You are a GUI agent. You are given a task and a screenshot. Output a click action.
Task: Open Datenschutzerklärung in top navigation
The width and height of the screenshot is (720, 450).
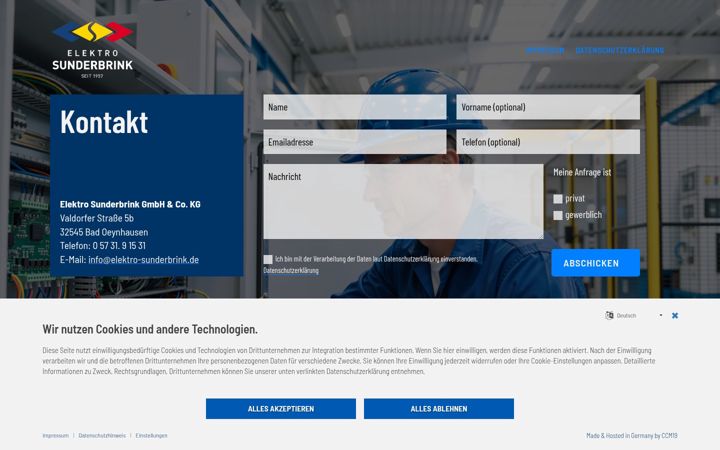(x=620, y=51)
